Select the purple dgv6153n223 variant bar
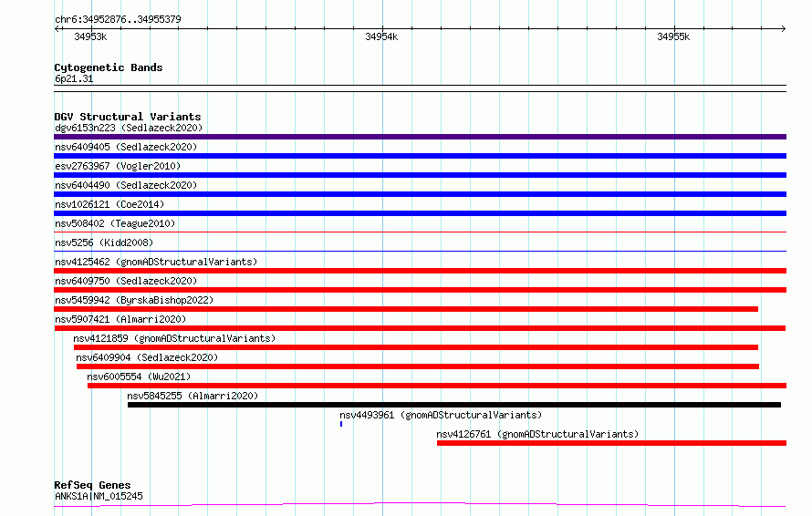This screenshot has width=812, height=516. click(x=420, y=137)
